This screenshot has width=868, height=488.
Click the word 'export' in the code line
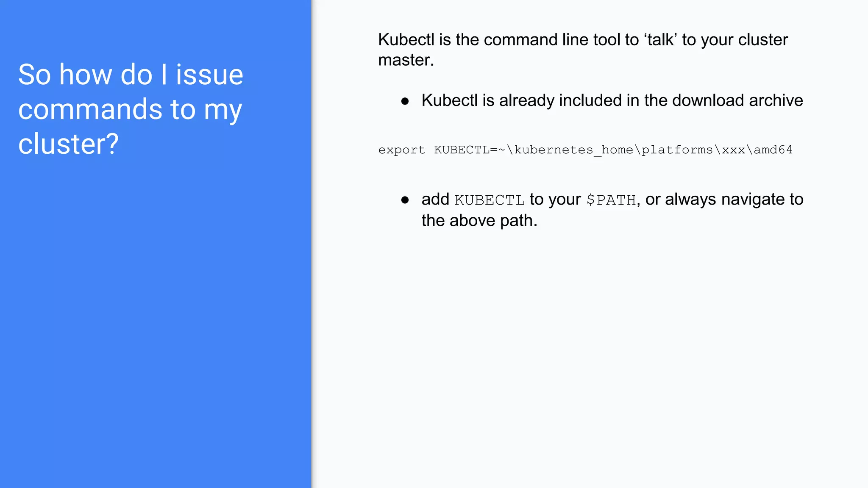click(x=401, y=150)
